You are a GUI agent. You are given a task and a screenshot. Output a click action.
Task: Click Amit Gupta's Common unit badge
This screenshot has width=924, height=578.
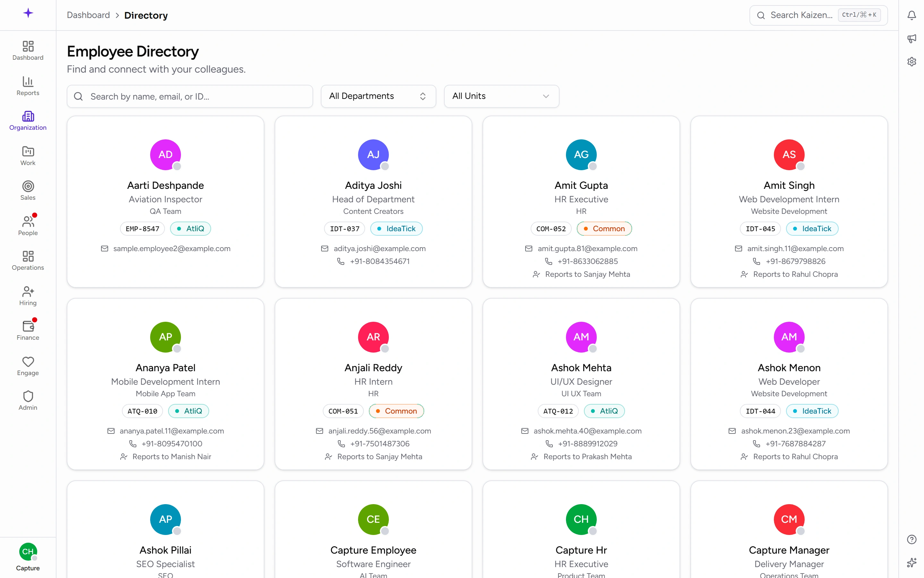point(604,229)
